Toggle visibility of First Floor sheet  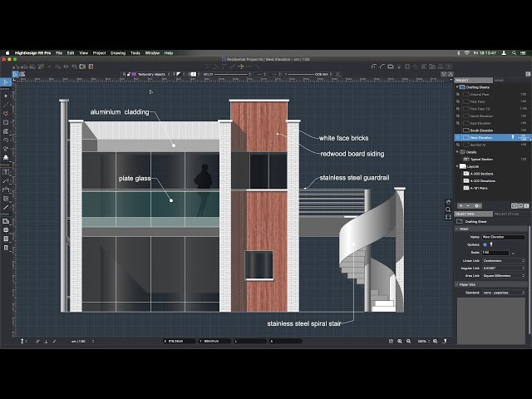click(458, 101)
